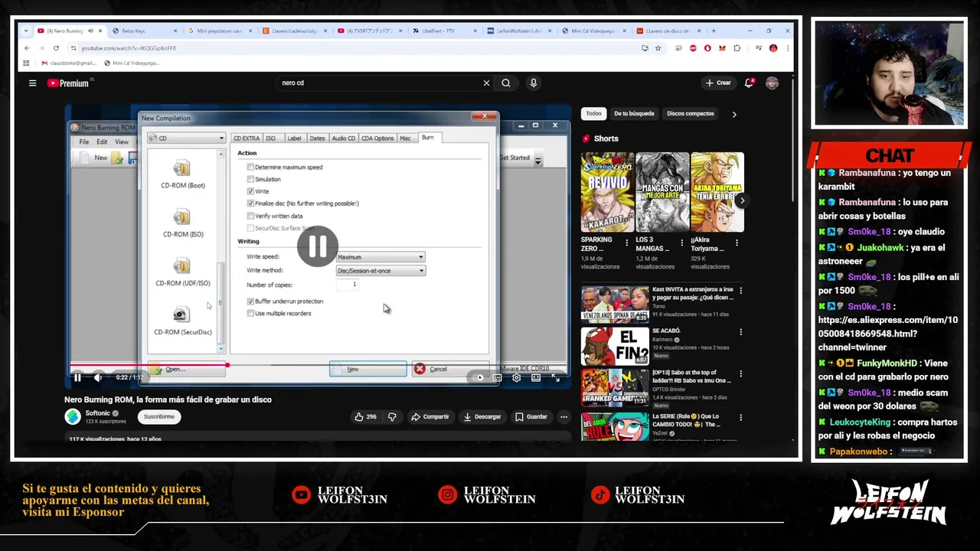Mute the video volume speaker
This screenshot has width=980, height=551.
point(98,377)
